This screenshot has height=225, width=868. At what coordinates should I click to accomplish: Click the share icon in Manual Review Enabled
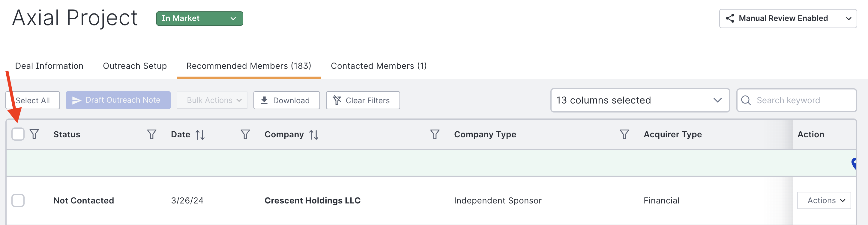pos(730,19)
